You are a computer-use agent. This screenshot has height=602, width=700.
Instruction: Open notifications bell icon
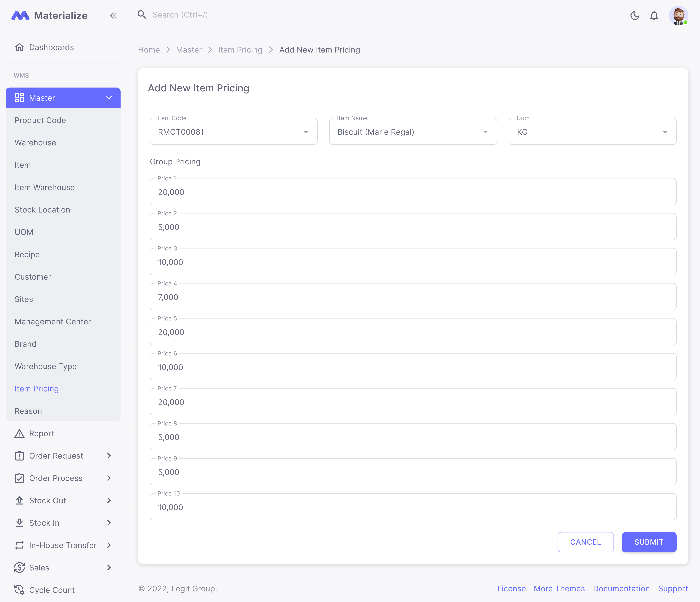(x=654, y=16)
